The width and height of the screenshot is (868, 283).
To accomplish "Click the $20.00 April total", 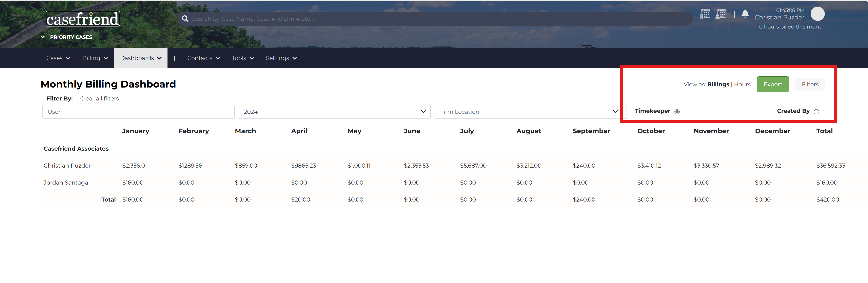I will (x=301, y=200).
